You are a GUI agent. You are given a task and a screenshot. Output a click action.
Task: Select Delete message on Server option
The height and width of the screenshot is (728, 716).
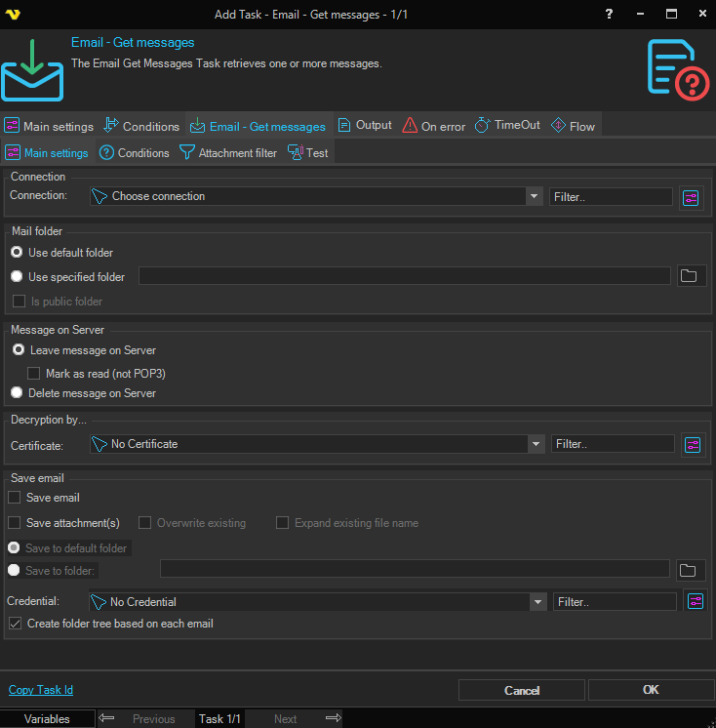point(18,393)
